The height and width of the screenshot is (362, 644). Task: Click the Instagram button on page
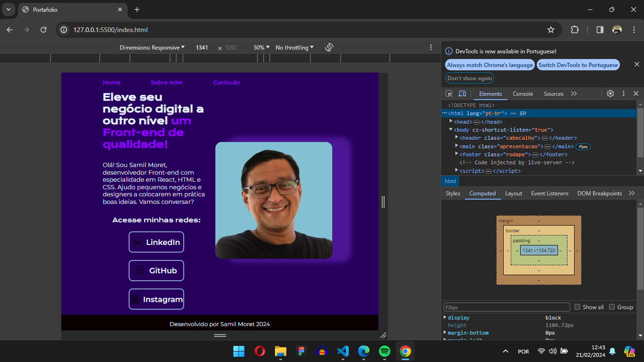coord(156,299)
